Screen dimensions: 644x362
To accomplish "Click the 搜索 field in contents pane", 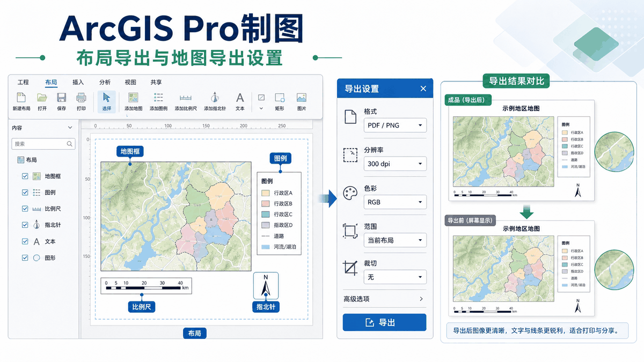I will pyautogui.click(x=43, y=144).
